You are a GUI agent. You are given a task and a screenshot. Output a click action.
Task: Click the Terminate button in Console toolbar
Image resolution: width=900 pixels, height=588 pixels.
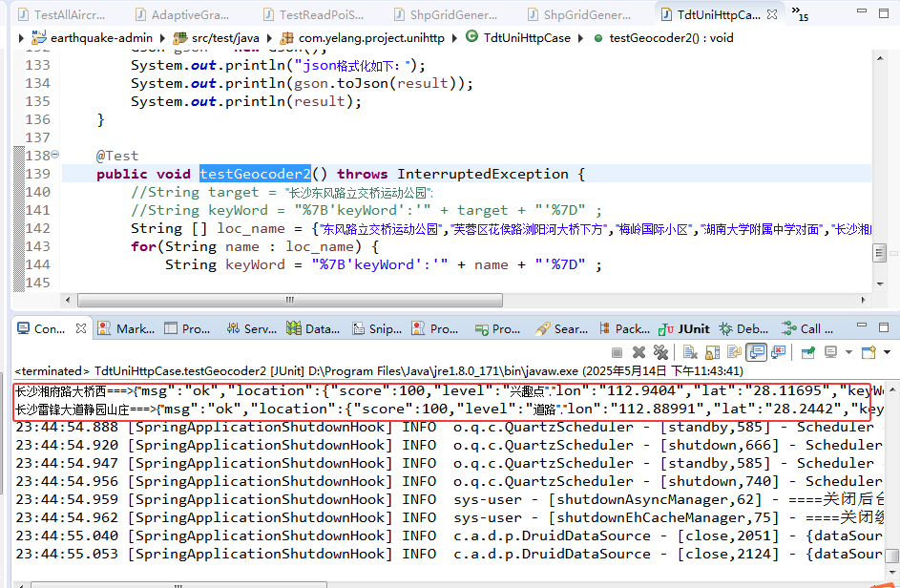617,352
